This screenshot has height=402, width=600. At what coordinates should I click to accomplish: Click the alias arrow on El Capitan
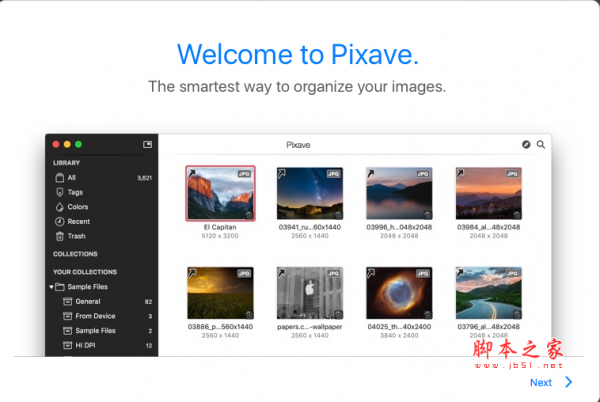[x=192, y=174]
